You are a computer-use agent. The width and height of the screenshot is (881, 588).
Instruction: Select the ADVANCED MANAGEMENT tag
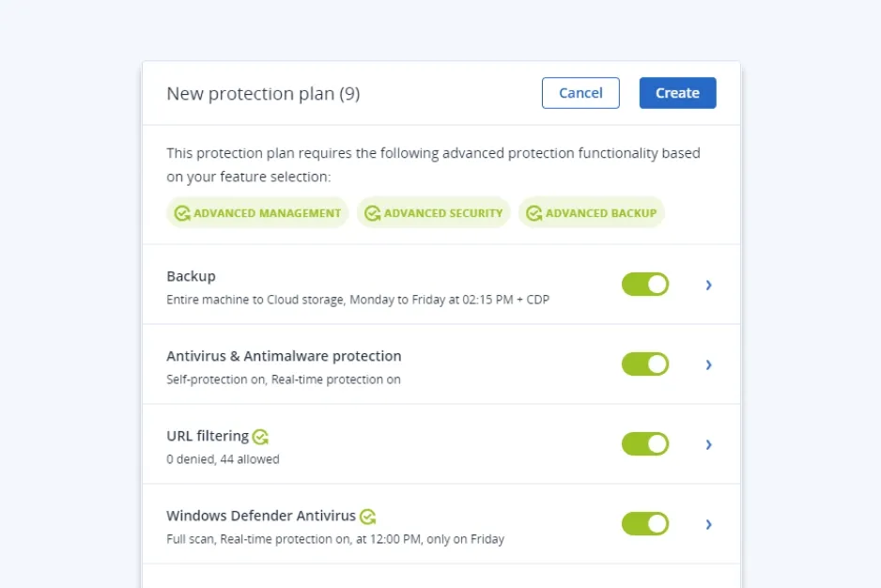coord(256,212)
